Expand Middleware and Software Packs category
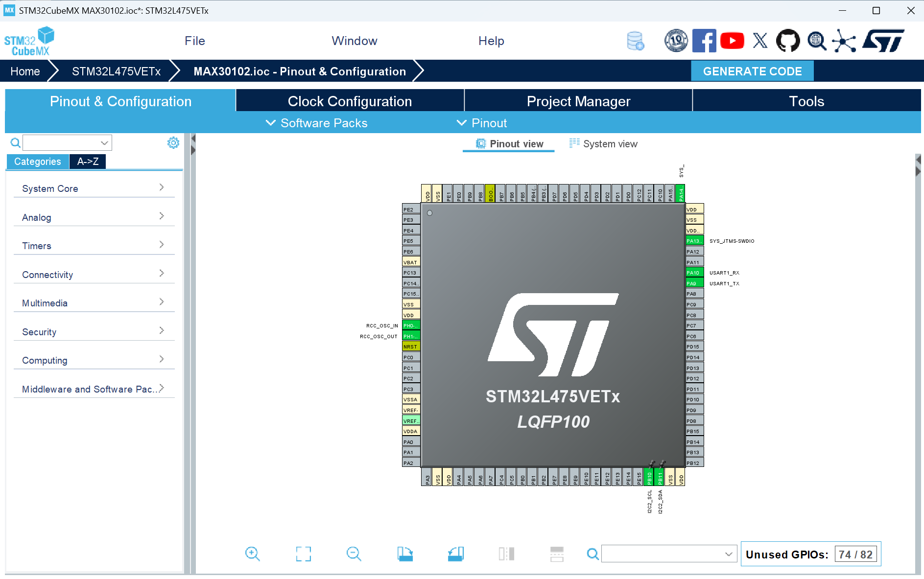The height and width of the screenshot is (579, 924). click(x=94, y=389)
